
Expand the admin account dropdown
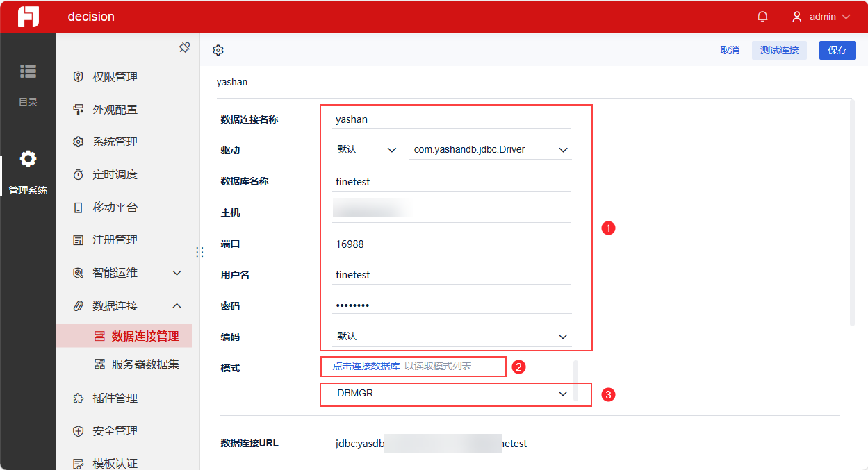[846, 17]
